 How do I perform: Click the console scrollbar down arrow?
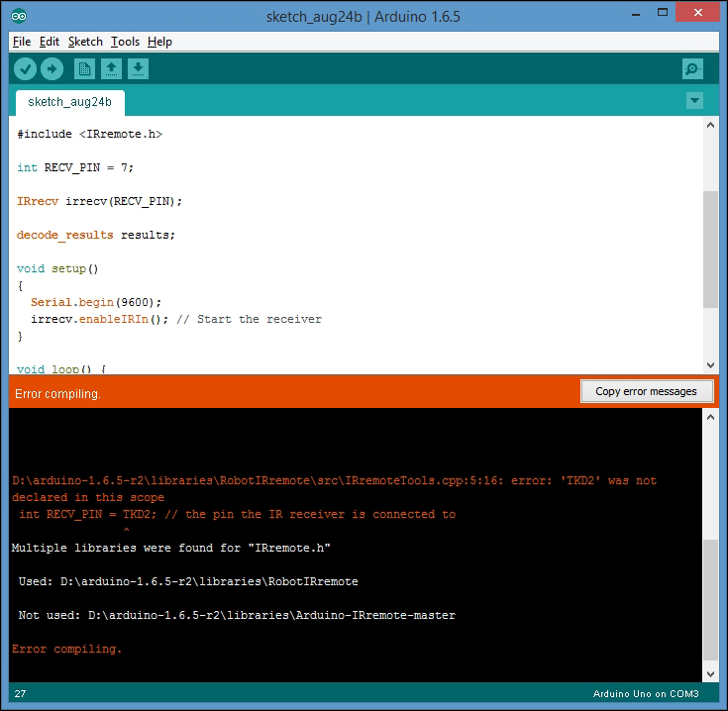tap(710, 674)
